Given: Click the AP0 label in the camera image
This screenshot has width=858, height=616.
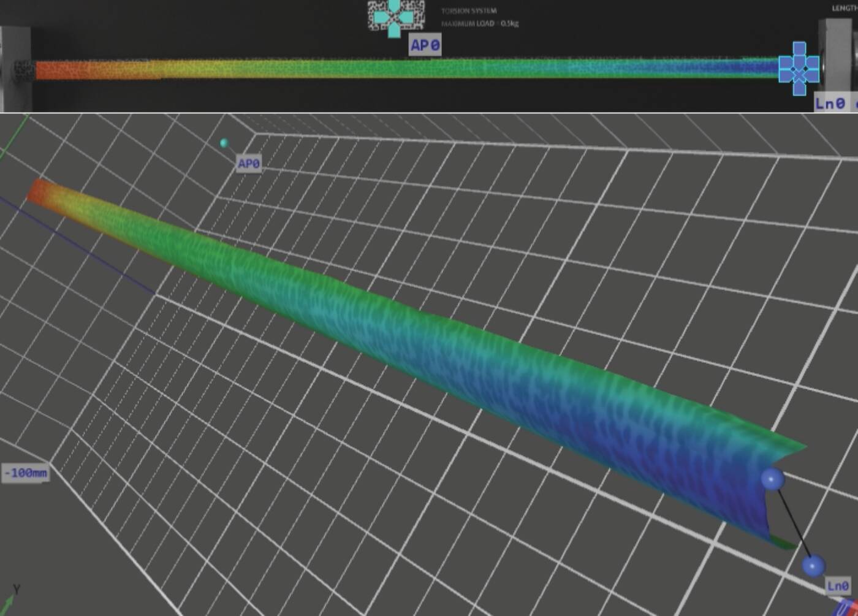Looking at the screenshot, I should click(425, 45).
